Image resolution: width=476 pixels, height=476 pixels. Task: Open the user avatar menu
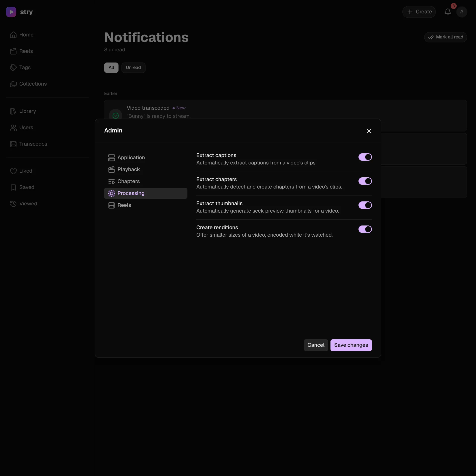462,12
